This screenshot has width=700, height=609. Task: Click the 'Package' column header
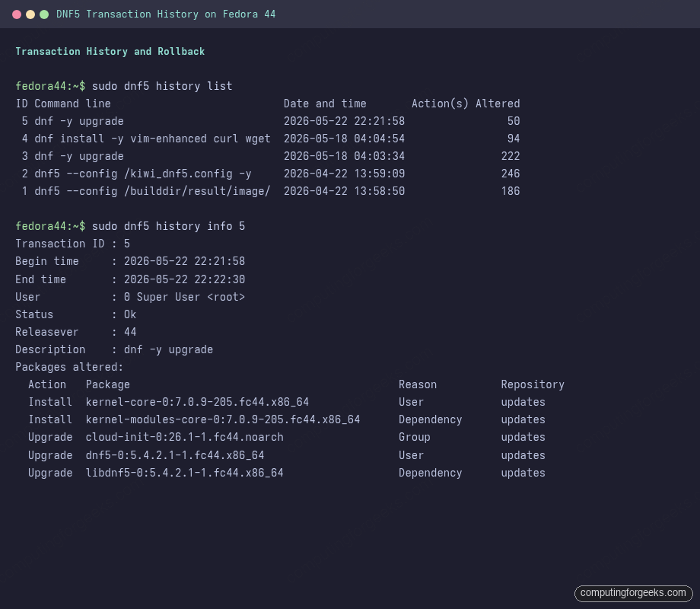click(107, 384)
